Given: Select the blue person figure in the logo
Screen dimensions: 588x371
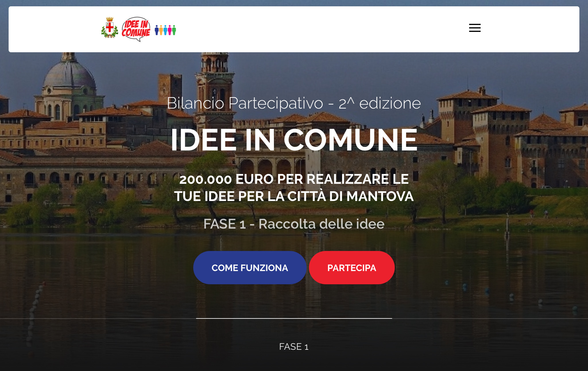Looking at the screenshot, I should (x=157, y=30).
